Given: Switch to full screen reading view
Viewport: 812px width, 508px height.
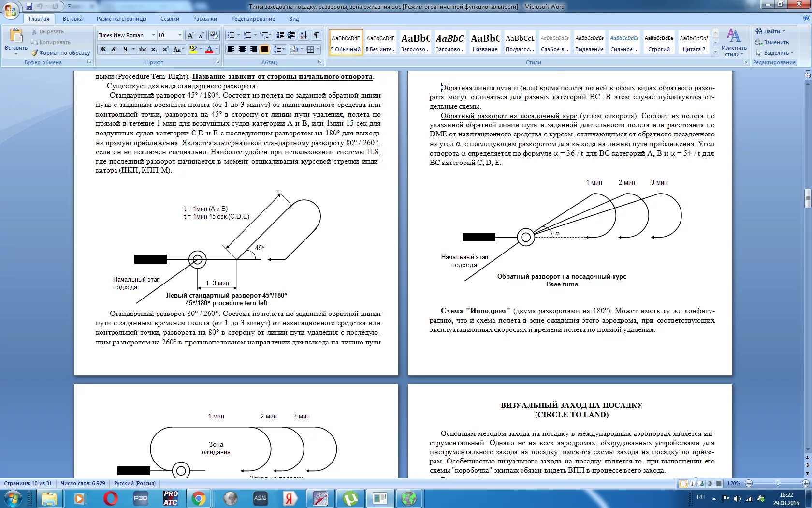Looking at the screenshot, I should coord(692,483).
